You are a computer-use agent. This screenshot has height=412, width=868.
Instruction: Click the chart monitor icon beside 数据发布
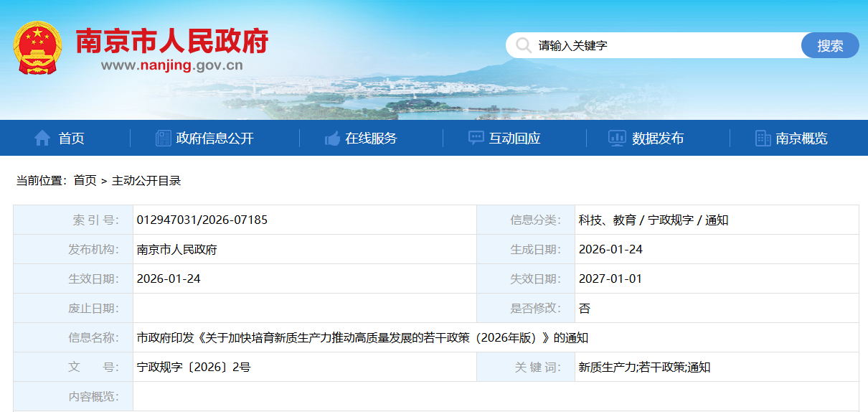tap(617, 139)
